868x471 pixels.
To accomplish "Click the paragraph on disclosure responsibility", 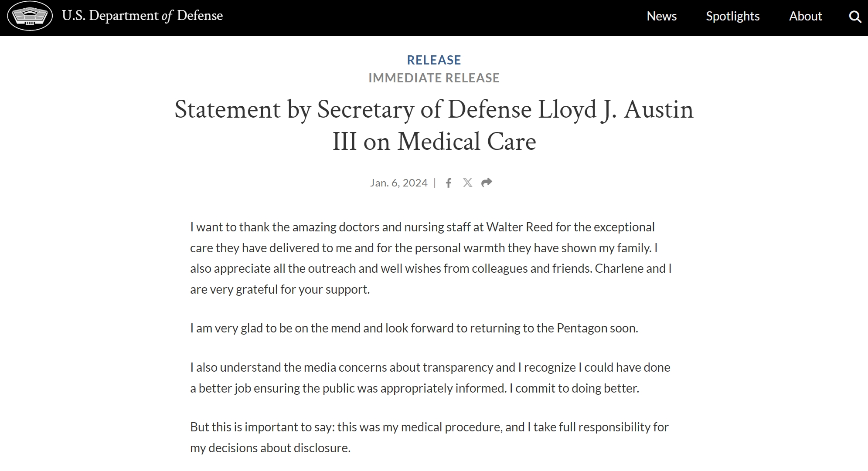I will click(429, 437).
